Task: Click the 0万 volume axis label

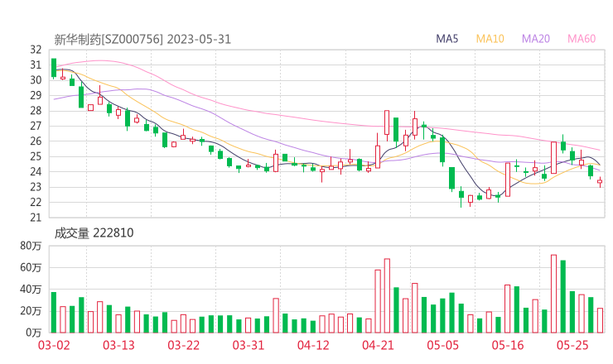Action: pos(33,333)
